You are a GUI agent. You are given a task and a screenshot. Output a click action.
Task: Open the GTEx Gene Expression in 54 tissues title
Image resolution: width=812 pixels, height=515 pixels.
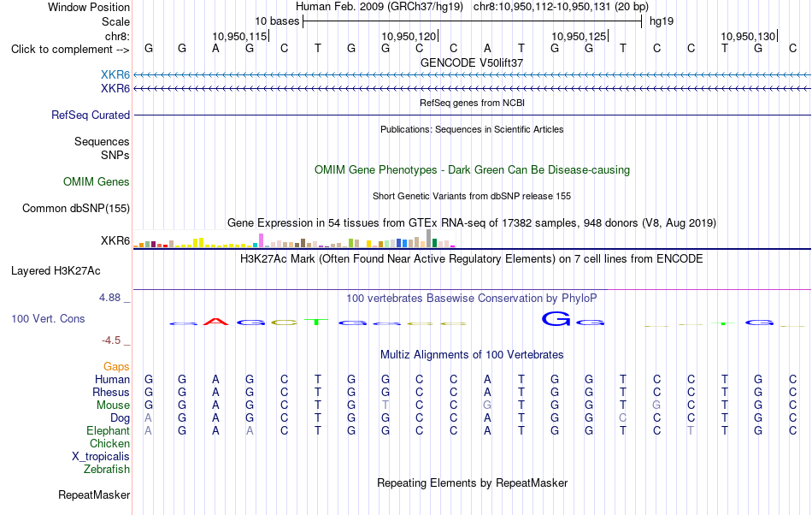472,222
